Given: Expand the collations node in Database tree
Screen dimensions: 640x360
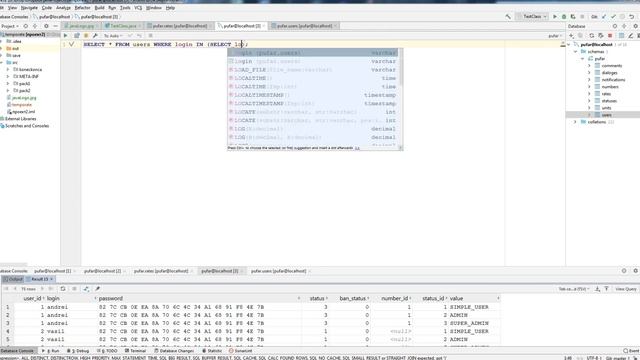Looking at the screenshot, I should coord(576,122).
